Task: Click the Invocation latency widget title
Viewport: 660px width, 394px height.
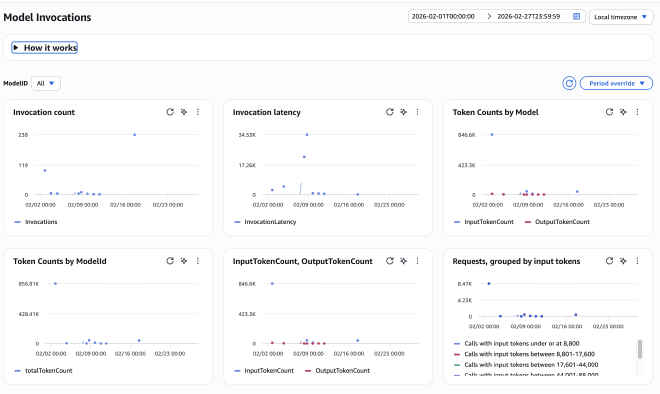Action: tap(267, 112)
